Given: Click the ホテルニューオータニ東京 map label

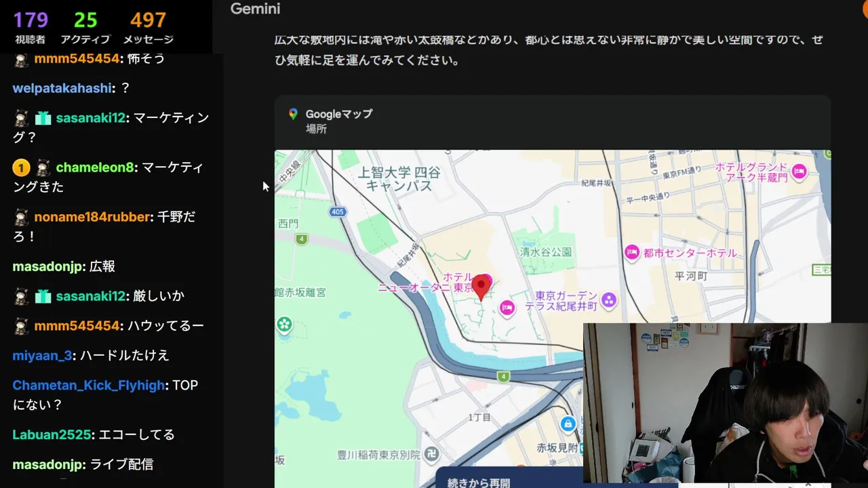Looking at the screenshot, I should pyautogui.click(x=426, y=283).
